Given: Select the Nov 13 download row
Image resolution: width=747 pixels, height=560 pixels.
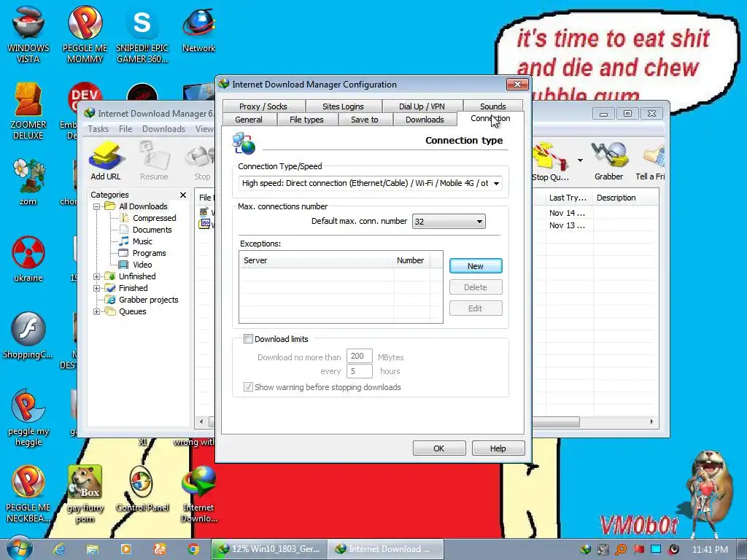Looking at the screenshot, I should 567,225.
